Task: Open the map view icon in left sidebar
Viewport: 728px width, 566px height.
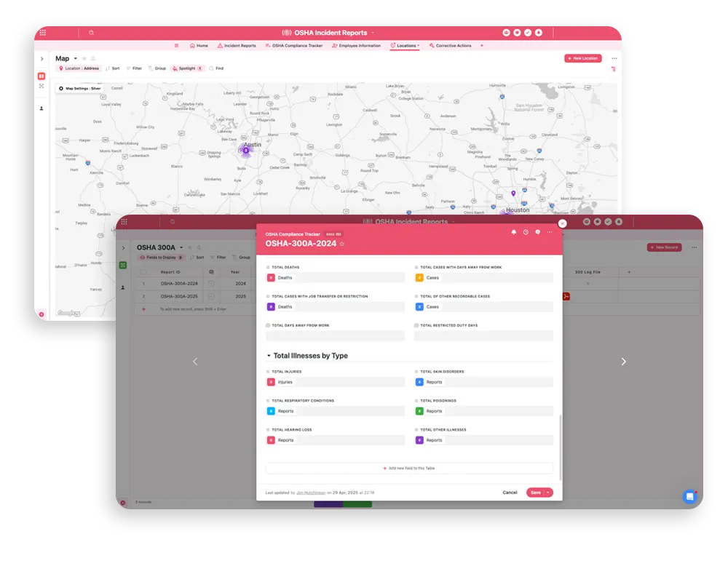Action: point(41,76)
